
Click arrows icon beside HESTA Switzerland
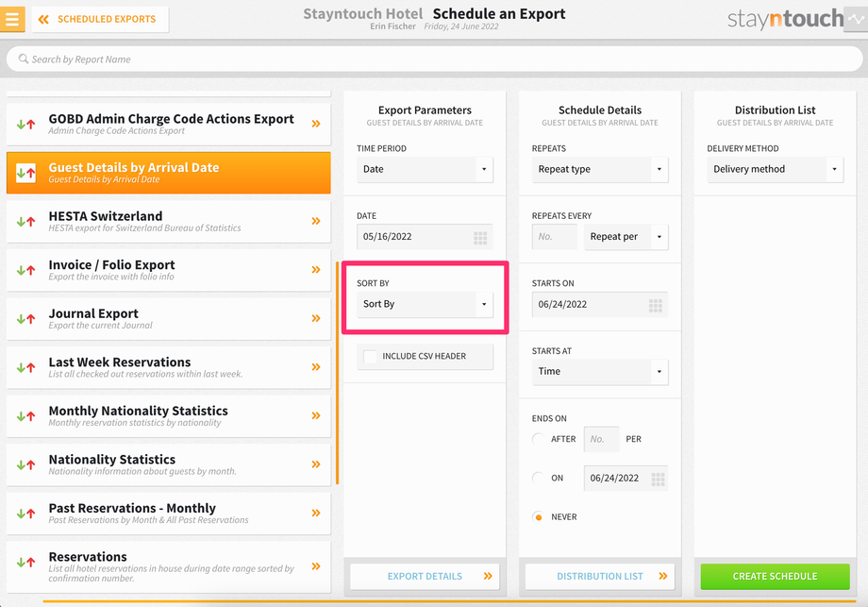click(26, 222)
